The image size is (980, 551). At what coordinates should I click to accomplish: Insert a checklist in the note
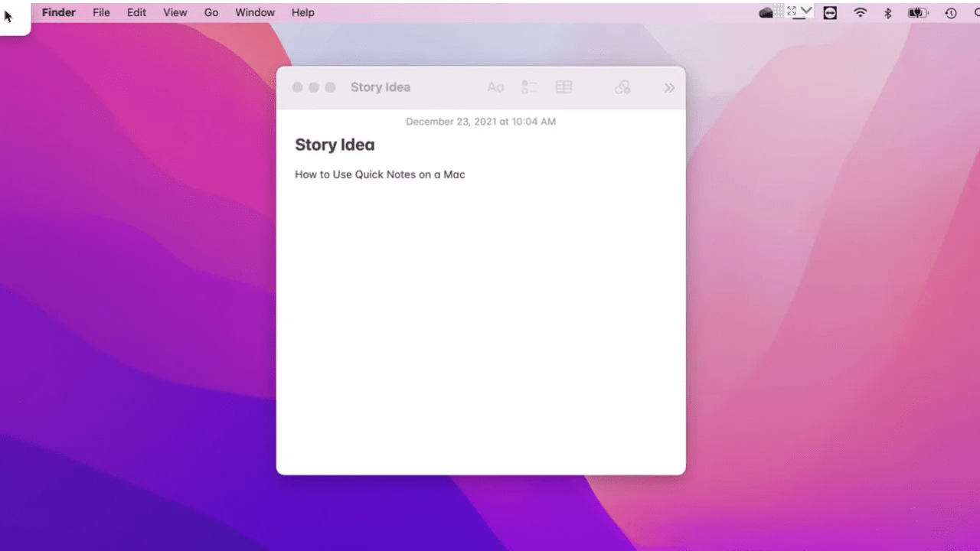(529, 86)
